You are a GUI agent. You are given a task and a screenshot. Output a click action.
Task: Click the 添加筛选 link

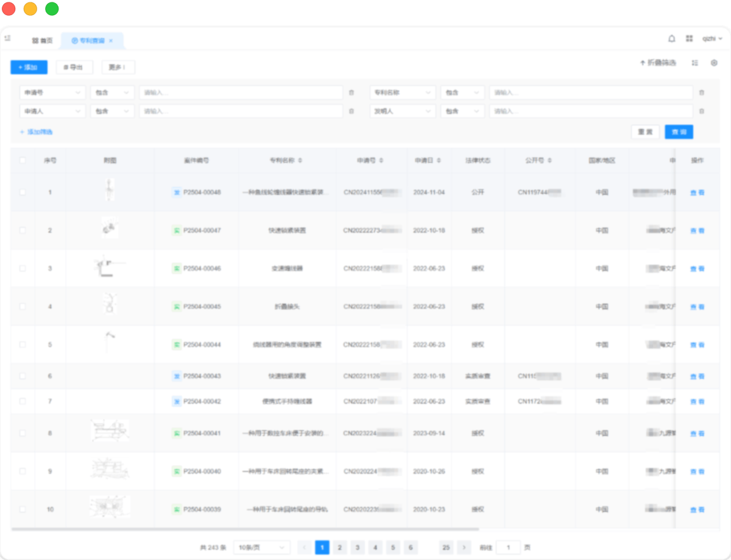(x=37, y=132)
